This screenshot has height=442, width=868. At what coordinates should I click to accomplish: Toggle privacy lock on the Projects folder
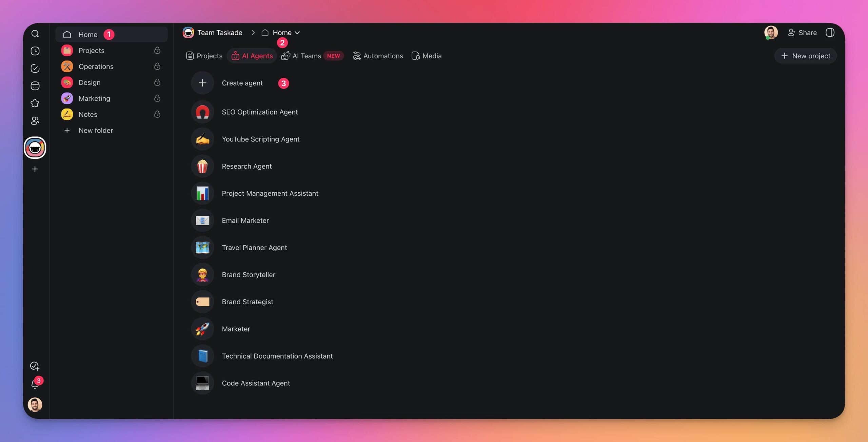coord(157,50)
